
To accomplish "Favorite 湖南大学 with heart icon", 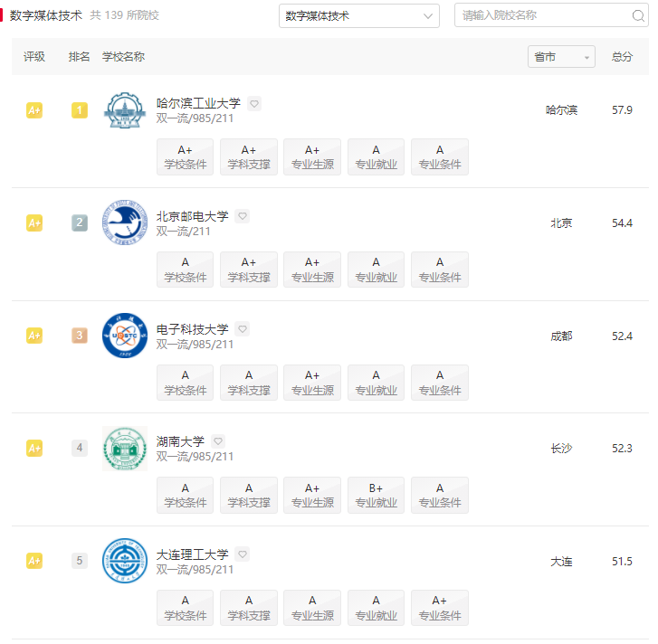I will click(x=218, y=441).
